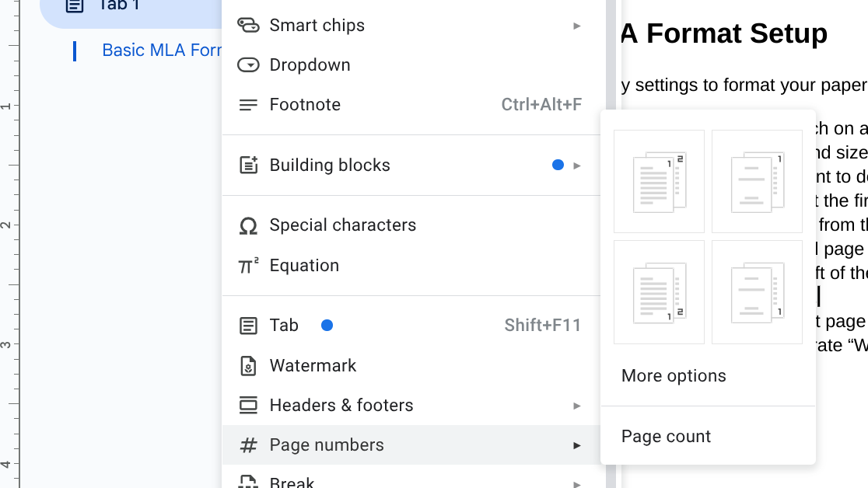Insert Page count

point(666,437)
